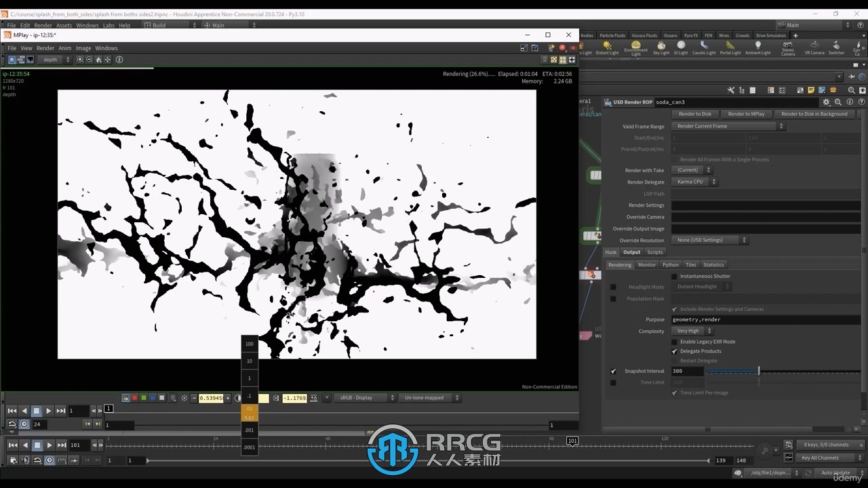
Task: Open the Render Delegate Karma CPU dropdown
Action: tap(694, 182)
